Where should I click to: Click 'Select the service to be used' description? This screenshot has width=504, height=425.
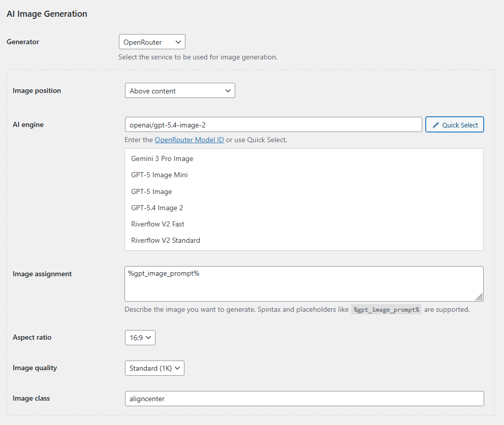(x=198, y=57)
